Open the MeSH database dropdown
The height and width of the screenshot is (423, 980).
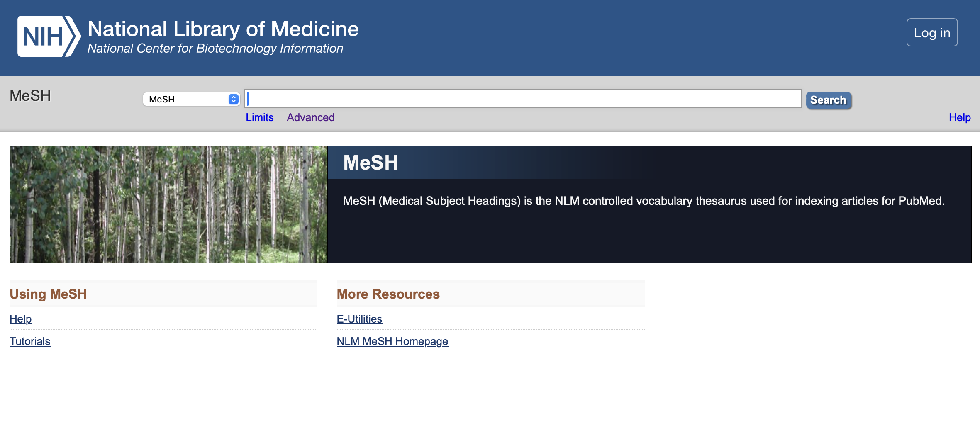(191, 99)
